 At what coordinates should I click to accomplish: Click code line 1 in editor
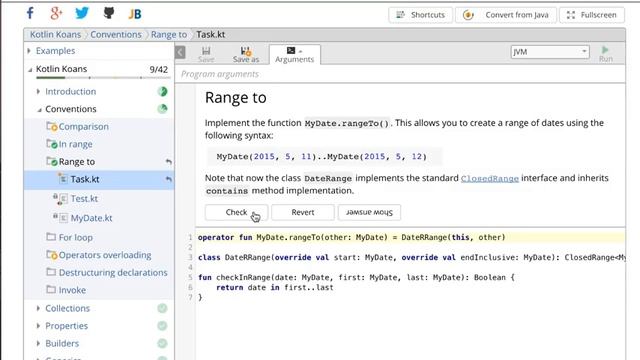coord(411,237)
